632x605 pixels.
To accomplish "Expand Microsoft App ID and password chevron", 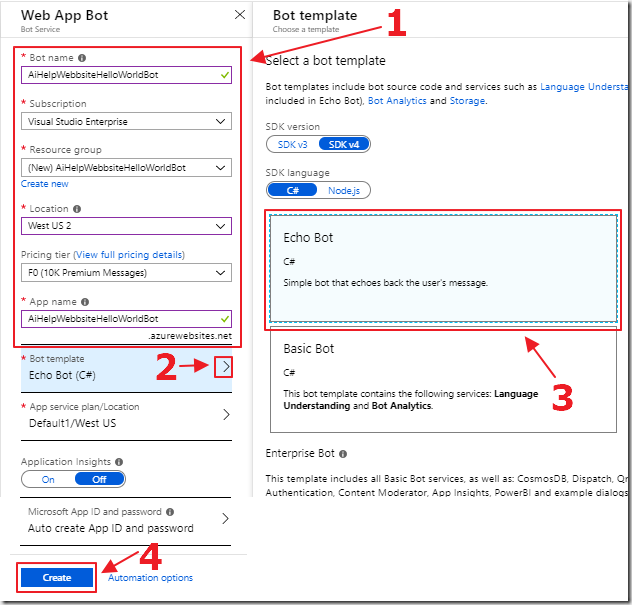I will (225, 518).
